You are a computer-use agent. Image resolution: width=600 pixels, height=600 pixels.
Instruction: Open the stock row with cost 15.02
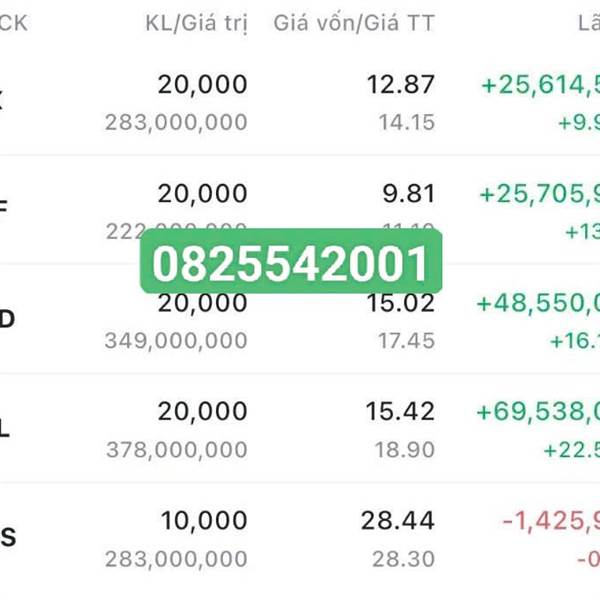point(300,319)
